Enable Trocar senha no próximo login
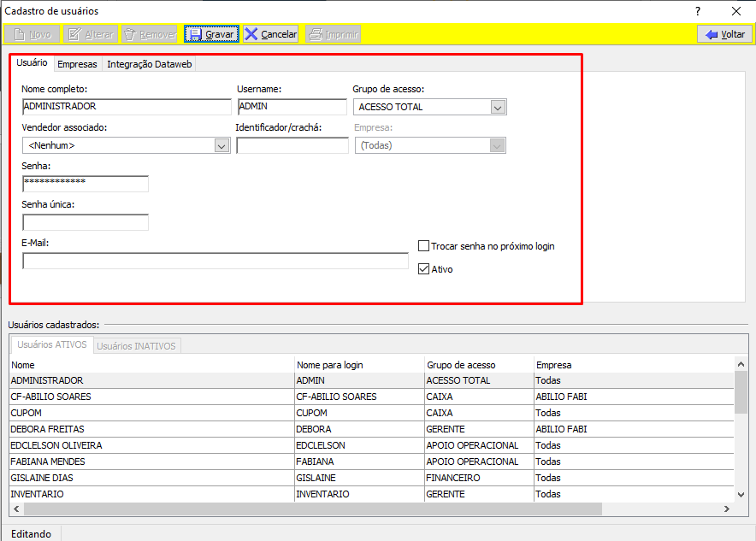 (424, 246)
